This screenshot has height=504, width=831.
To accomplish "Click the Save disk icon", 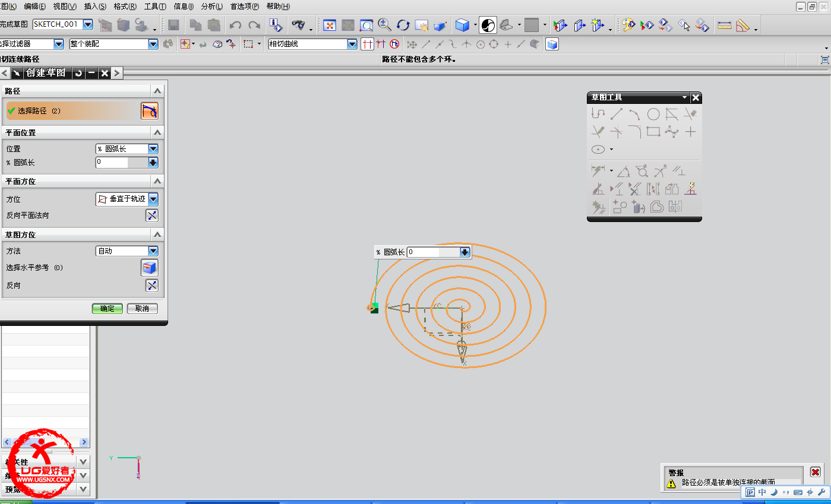I will tap(173, 25).
